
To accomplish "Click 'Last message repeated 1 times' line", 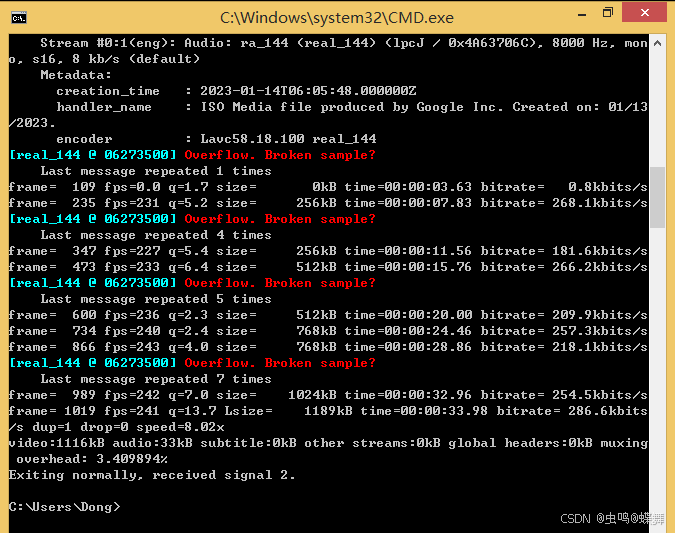I will [x=156, y=171].
